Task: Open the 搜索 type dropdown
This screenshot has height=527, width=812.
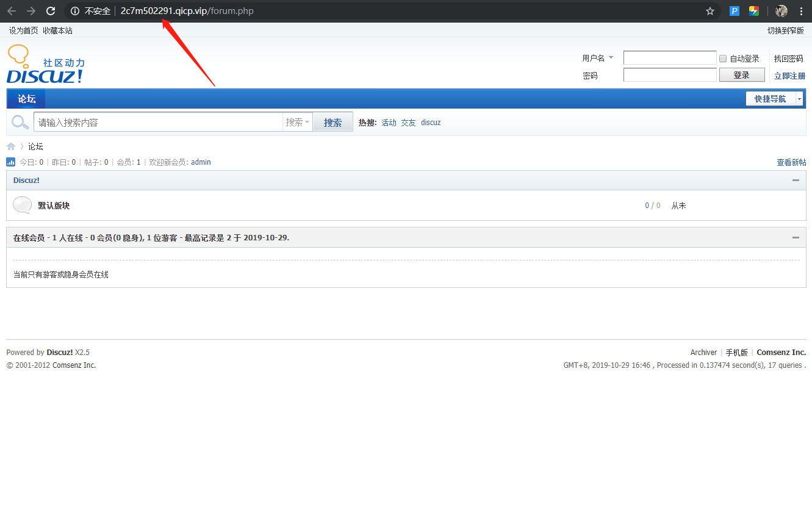Action: [x=298, y=122]
